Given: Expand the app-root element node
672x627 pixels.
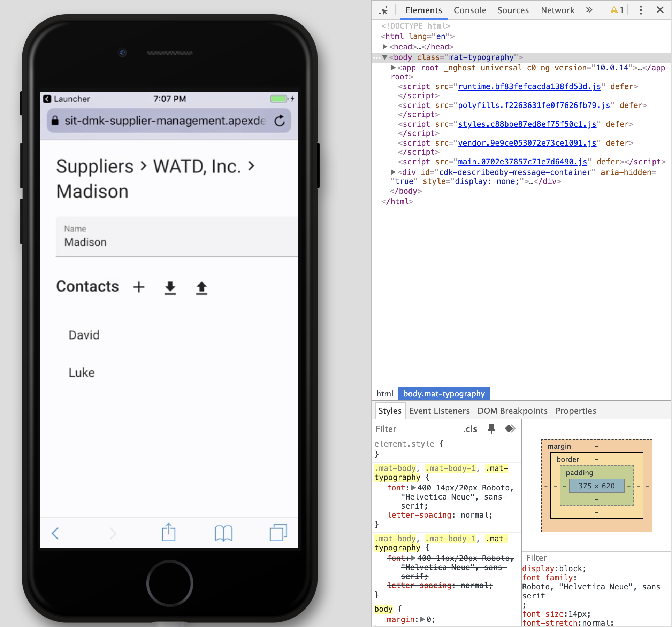Looking at the screenshot, I should pos(393,68).
